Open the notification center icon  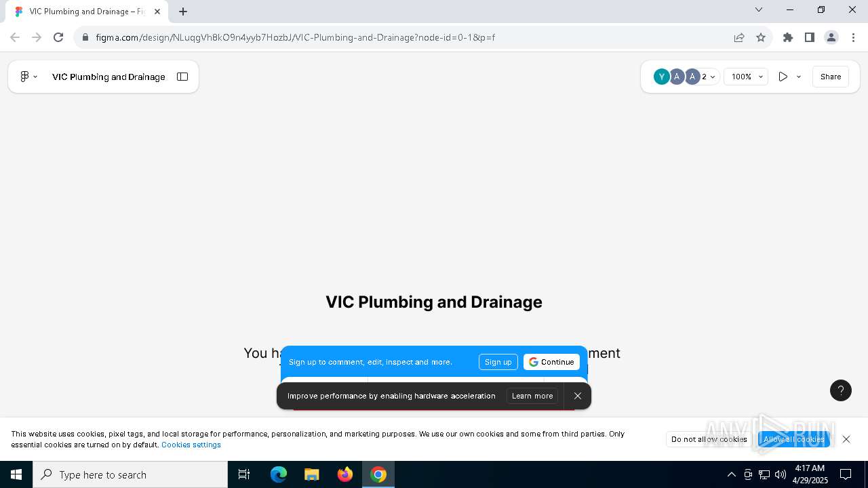point(846,474)
